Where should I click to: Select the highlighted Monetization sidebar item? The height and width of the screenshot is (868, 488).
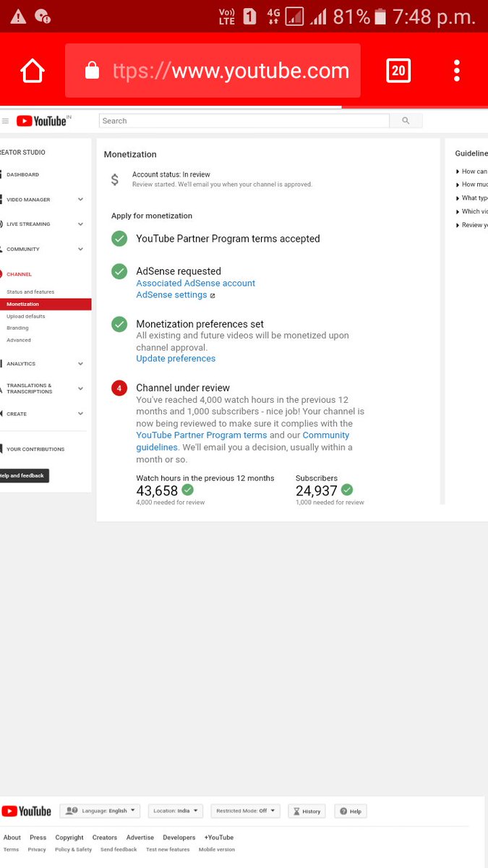(46, 304)
